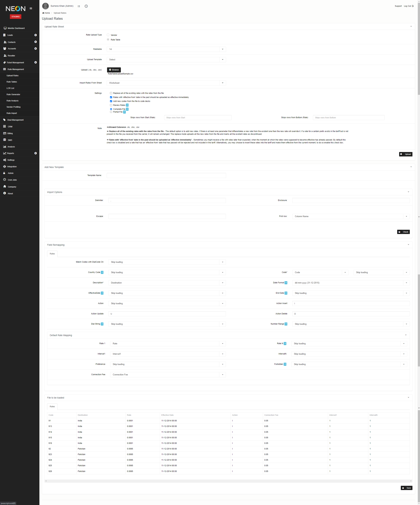420x505 pixels.
Task: Click help icon next to Review Rates
Action: click(127, 105)
